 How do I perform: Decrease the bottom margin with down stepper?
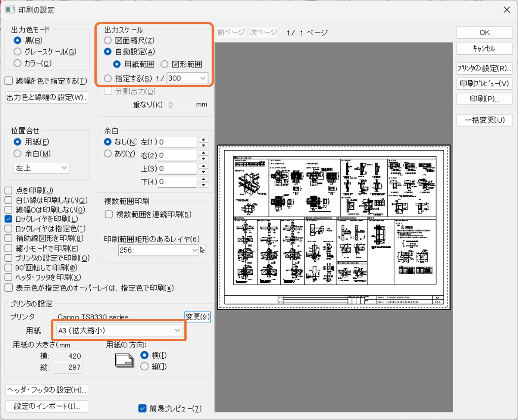click(x=203, y=185)
